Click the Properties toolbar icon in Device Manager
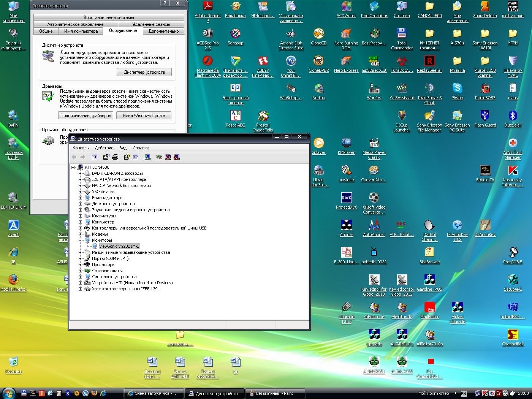Screen dimensions: 532x399 (x=106, y=157)
